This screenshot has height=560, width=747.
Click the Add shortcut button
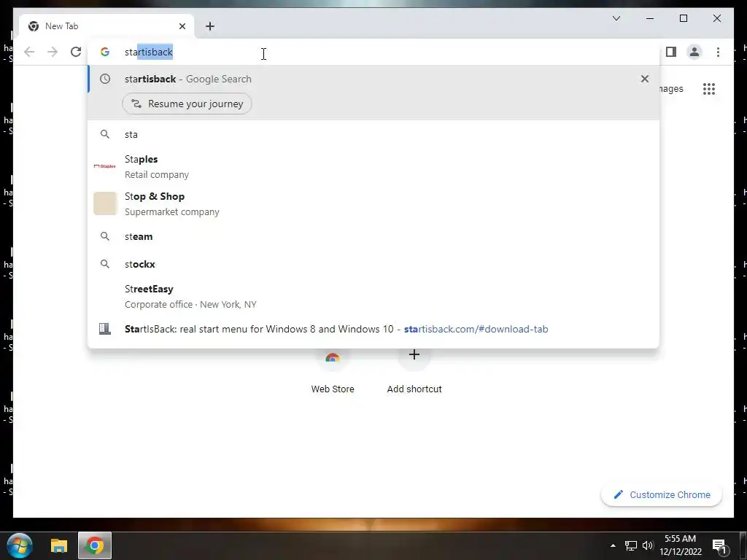click(414, 373)
